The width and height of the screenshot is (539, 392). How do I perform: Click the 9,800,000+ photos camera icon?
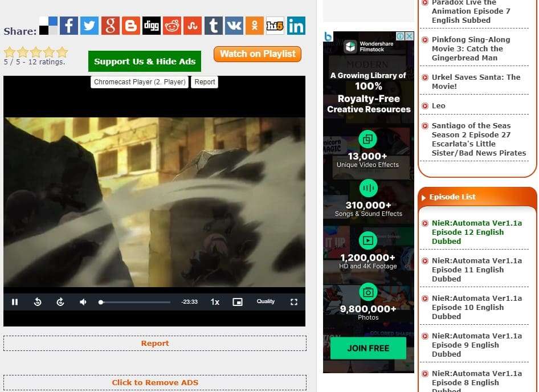(x=368, y=292)
